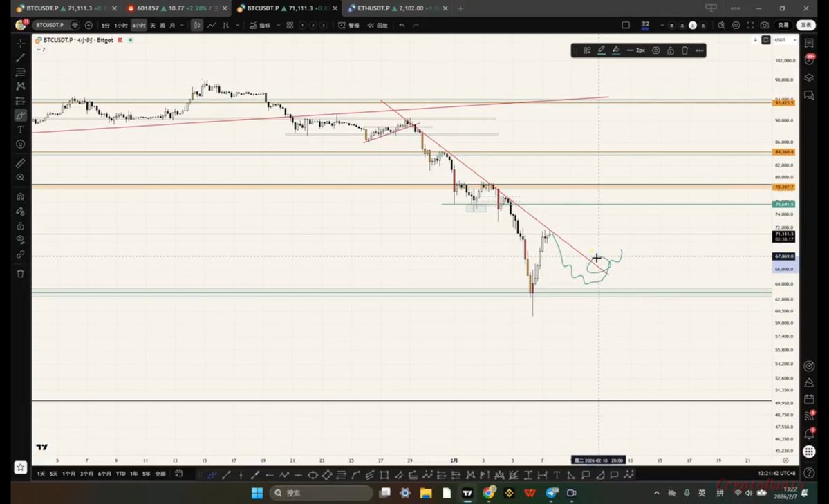829x504 pixels.
Task: Open drawing templates in floating toolbar
Action: (x=587, y=50)
